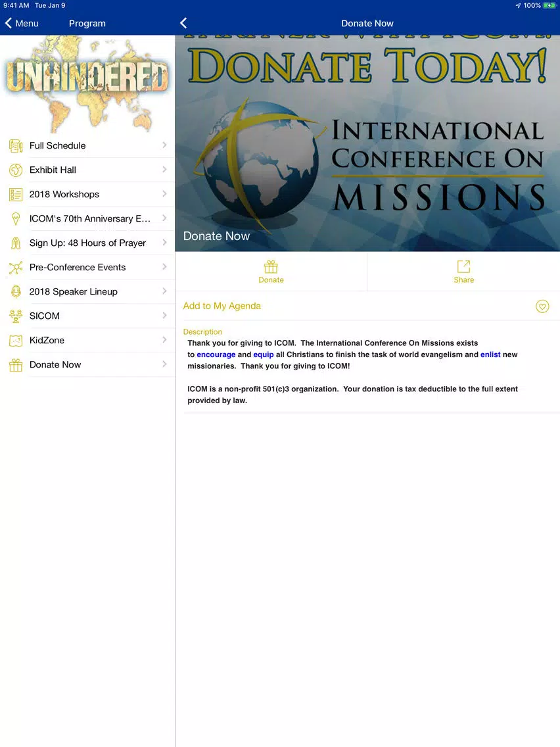The image size is (560, 747).
Task: Toggle the heart favorite for agenda
Action: click(x=542, y=306)
